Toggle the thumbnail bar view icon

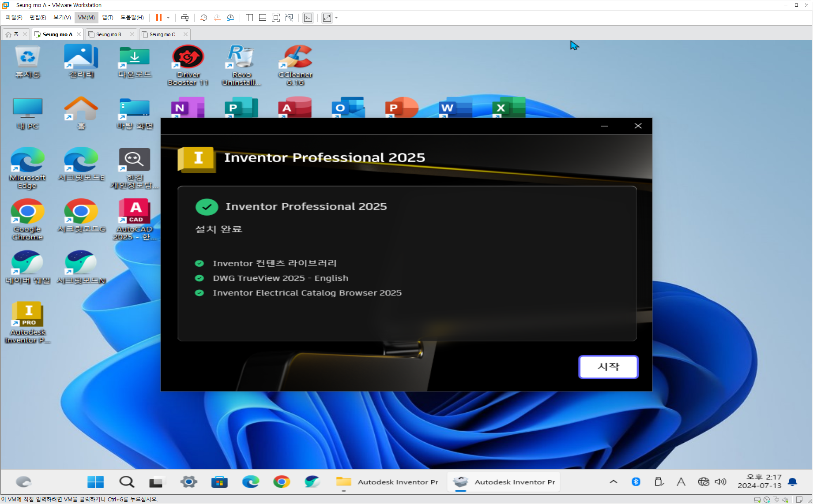coord(263,18)
